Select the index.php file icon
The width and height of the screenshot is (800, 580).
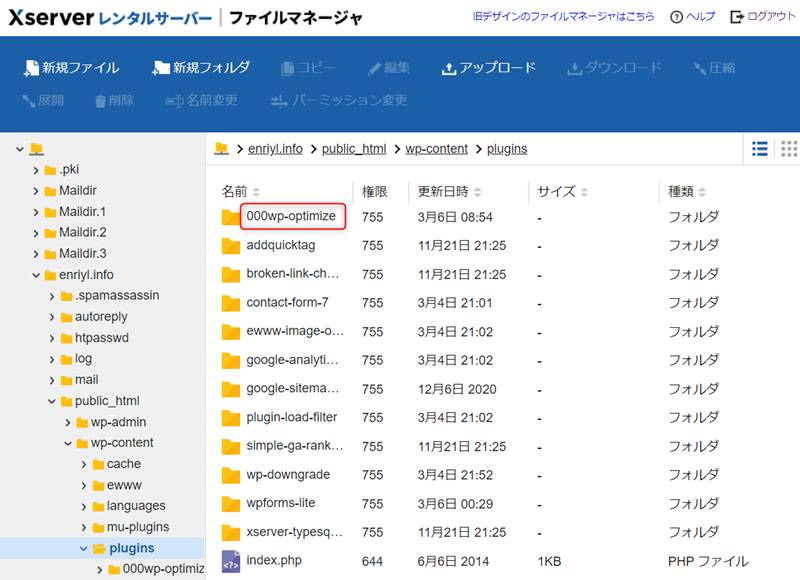[x=231, y=561]
